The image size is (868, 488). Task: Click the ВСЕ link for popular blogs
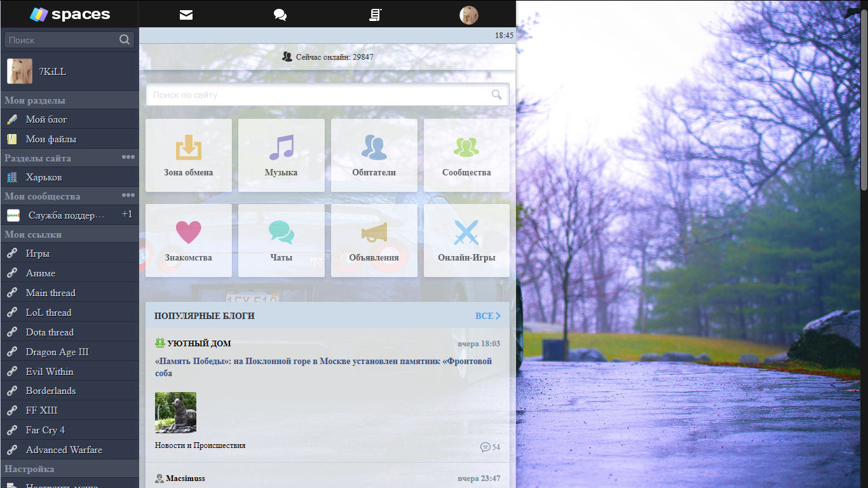point(488,316)
